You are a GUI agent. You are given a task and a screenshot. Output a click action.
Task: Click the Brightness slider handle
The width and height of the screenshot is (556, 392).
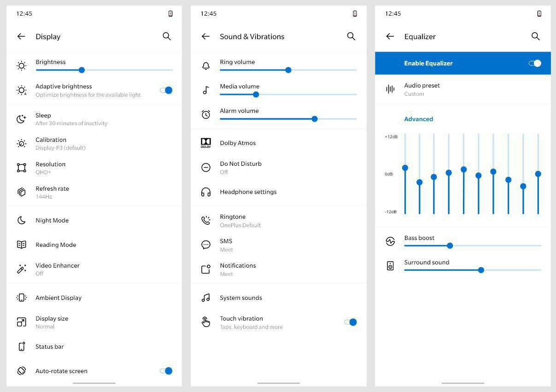coord(82,70)
